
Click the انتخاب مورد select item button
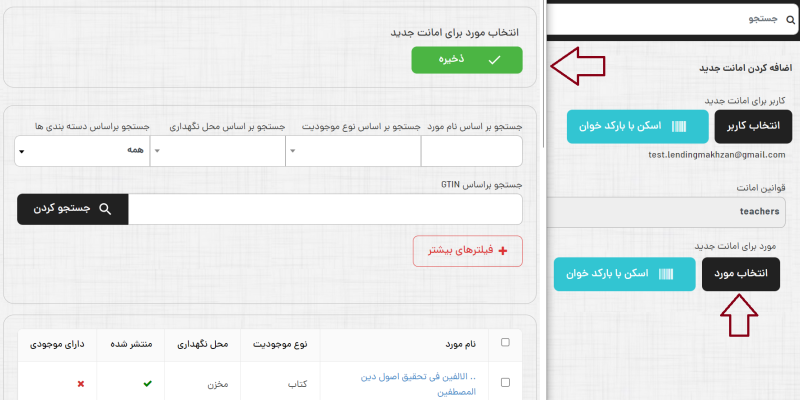click(741, 273)
